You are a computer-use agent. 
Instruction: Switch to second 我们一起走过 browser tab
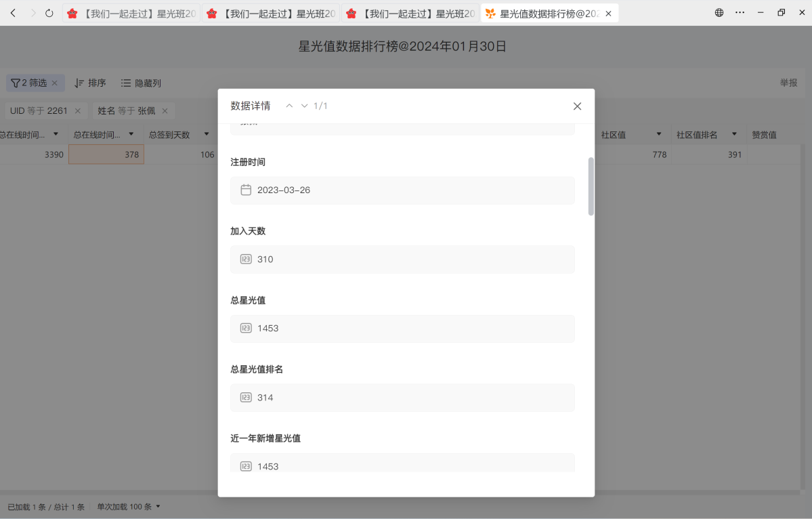click(x=271, y=14)
